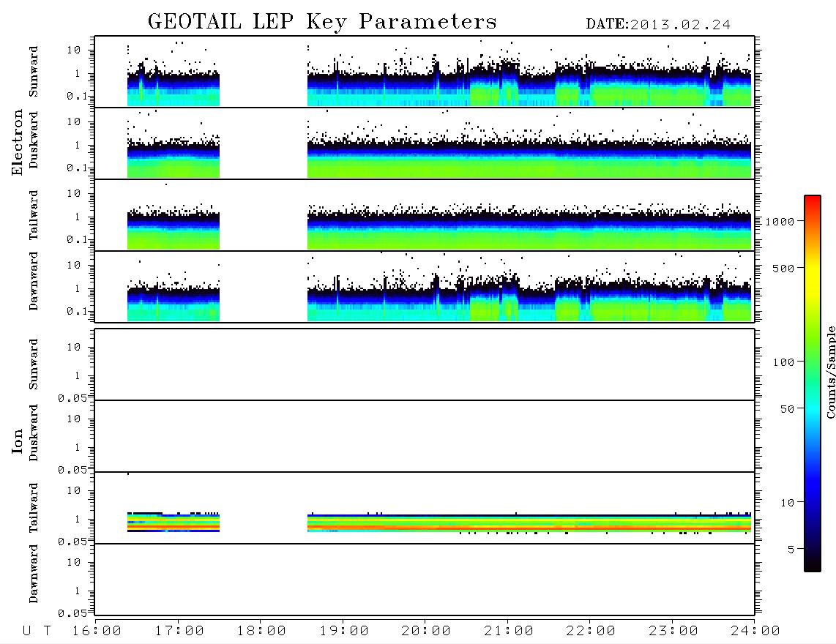
Task: Click the "10" tick of Electron Dawnward panel
Action: [x=74, y=265]
